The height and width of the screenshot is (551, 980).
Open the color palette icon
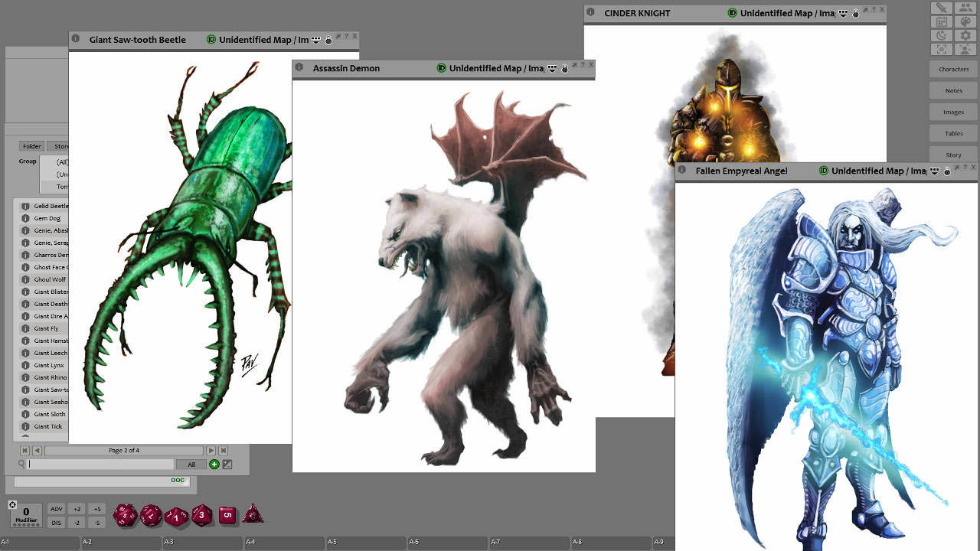click(x=965, y=22)
